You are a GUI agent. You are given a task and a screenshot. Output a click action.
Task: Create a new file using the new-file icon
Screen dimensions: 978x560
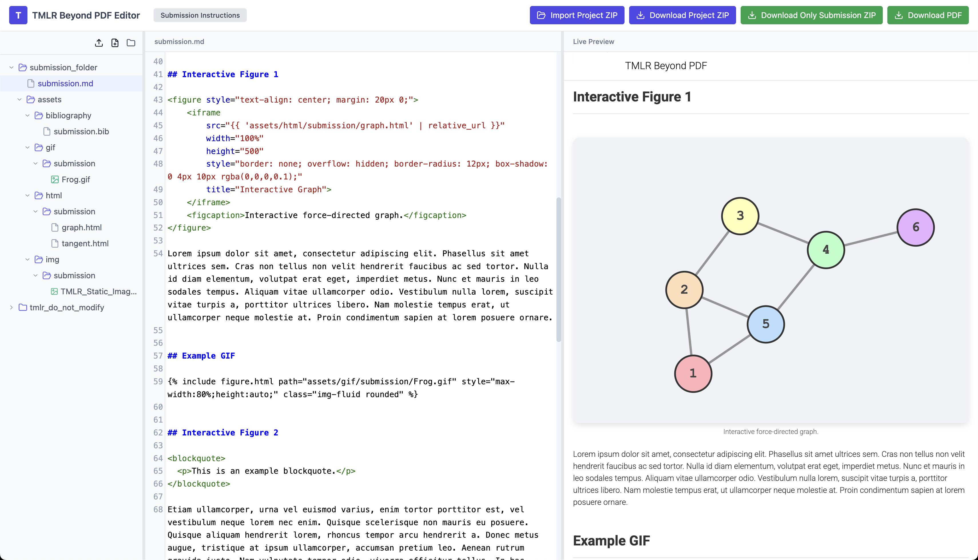pyautogui.click(x=115, y=43)
